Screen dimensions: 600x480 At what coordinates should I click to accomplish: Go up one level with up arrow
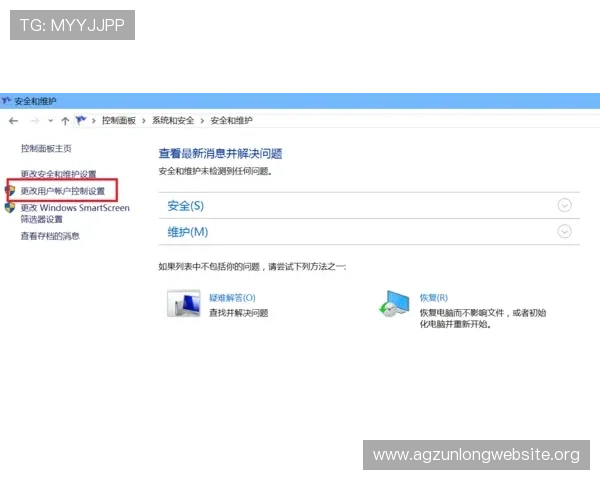click(x=65, y=121)
